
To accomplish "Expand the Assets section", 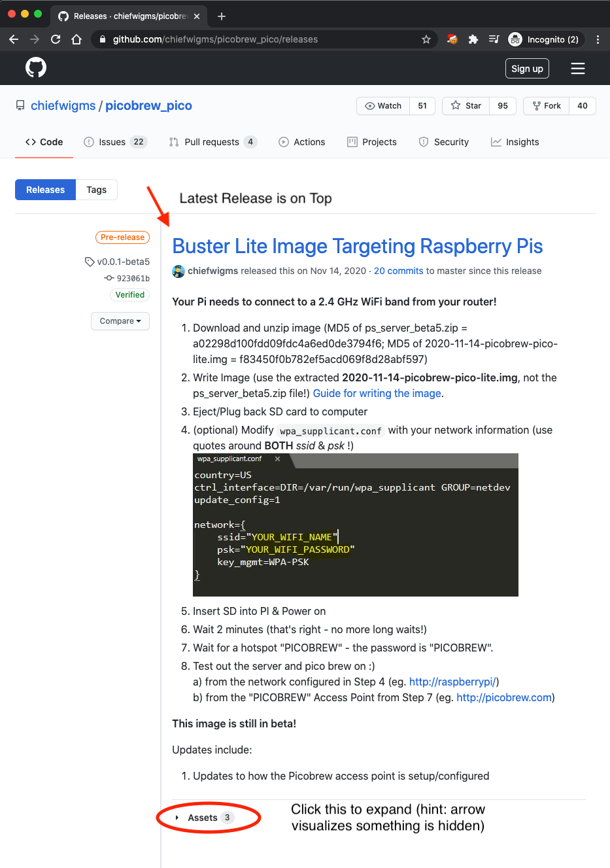I will pyautogui.click(x=203, y=818).
